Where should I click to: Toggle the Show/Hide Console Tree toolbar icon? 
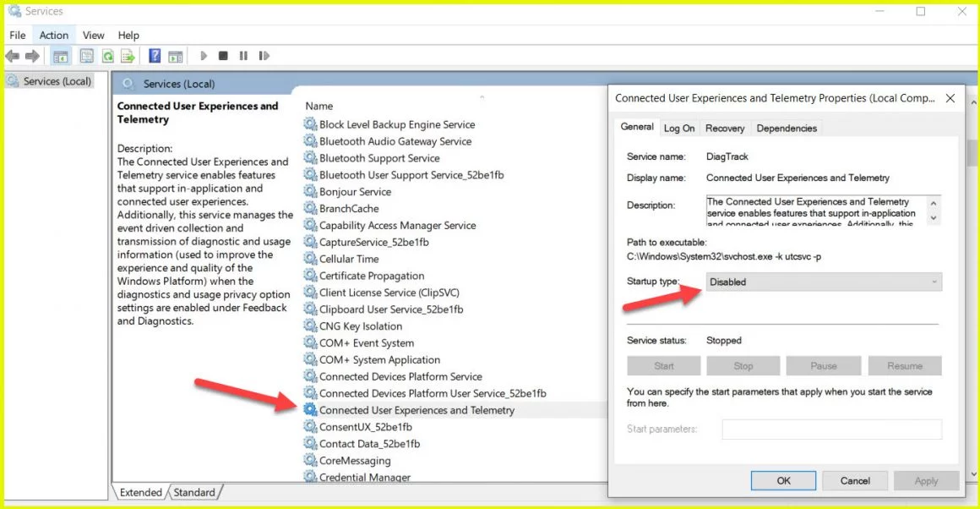pyautogui.click(x=61, y=57)
